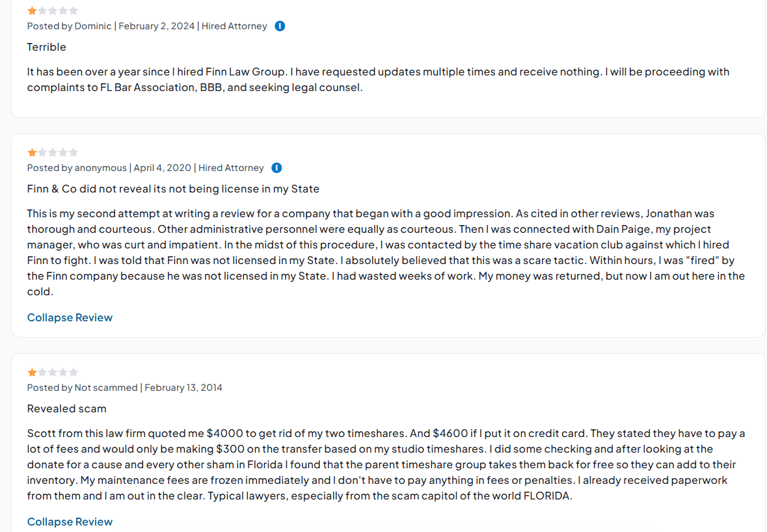Screen dimensions: 767x532
Task: Click the 'Terrible' review title
Action: pos(46,47)
